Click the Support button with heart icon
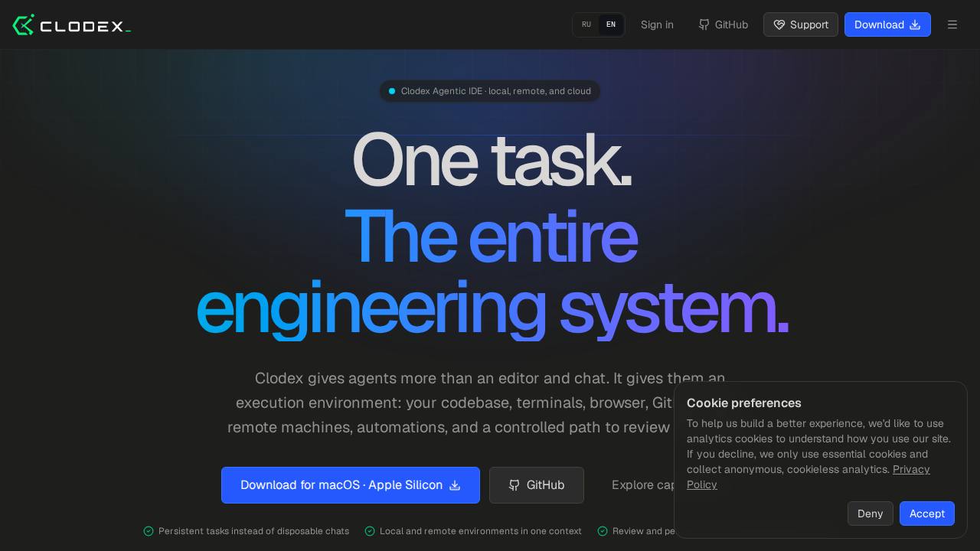 801,24
